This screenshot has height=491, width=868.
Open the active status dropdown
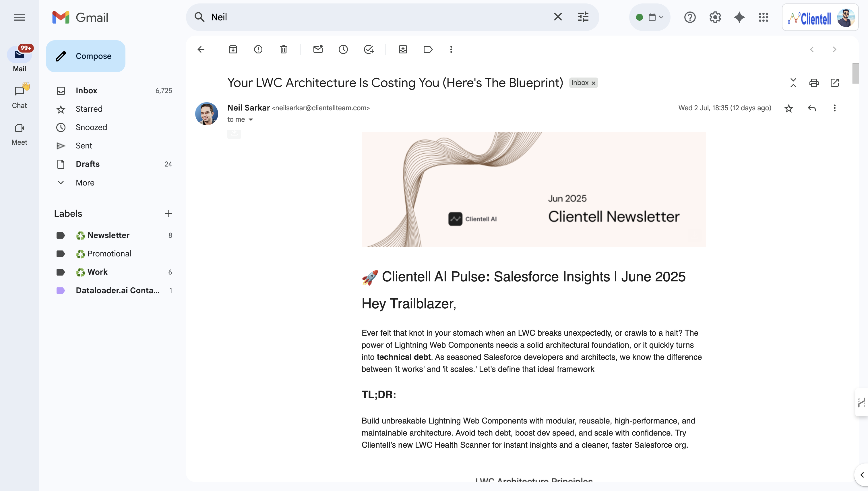click(650, 17)
